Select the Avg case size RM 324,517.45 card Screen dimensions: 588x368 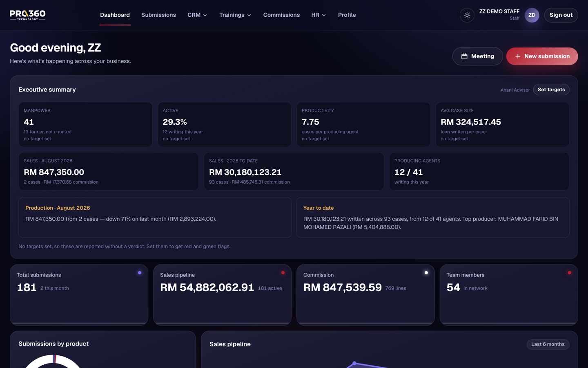(x=502, y=124)
